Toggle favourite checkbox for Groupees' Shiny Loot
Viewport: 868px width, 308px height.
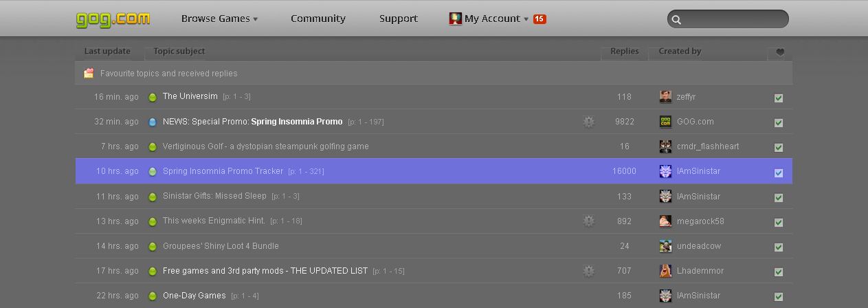click(x=779, y=247)
